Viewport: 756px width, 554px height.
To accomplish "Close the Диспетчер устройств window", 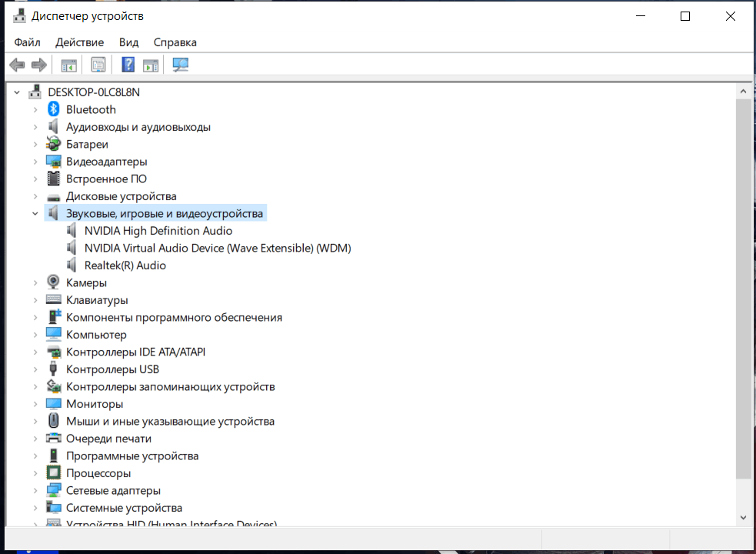I will click(x=730, y=16).
